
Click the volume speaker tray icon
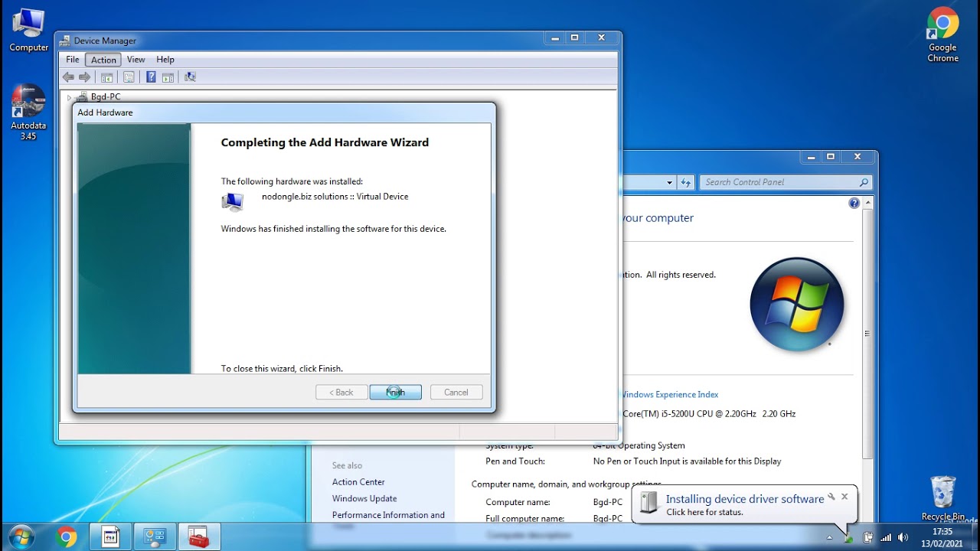click(x=903, y=537)
